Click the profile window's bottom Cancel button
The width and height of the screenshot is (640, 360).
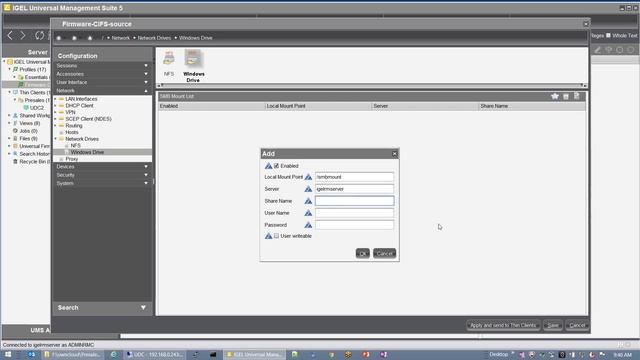[x=577, y=325]
